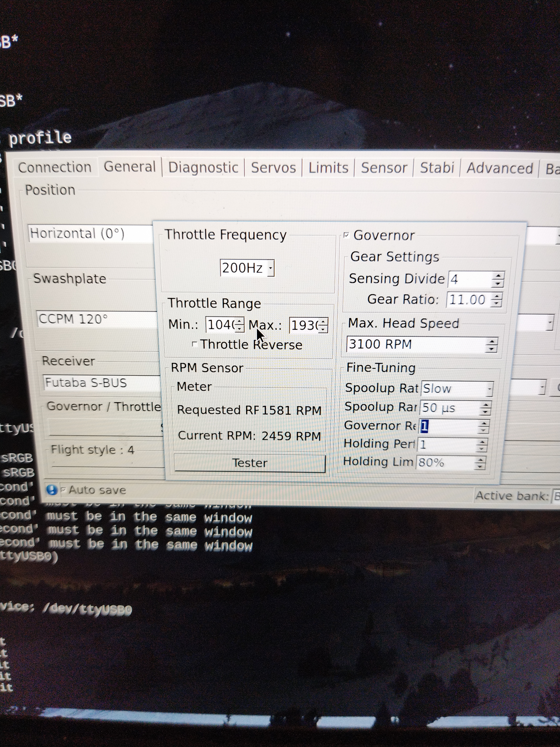Increase Throttle Range Min. value arrow

click(239, 321)
